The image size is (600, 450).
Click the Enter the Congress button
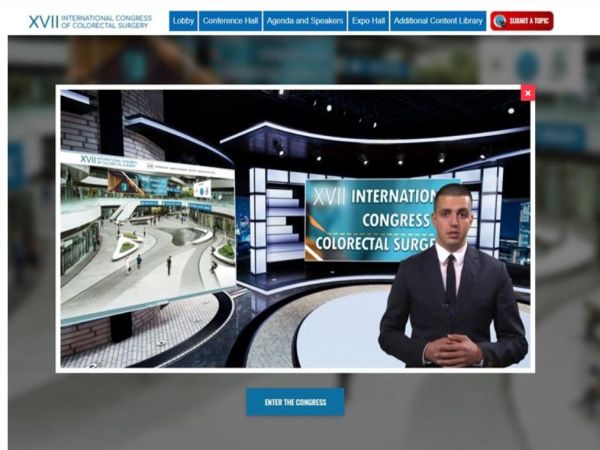point(295,402)
